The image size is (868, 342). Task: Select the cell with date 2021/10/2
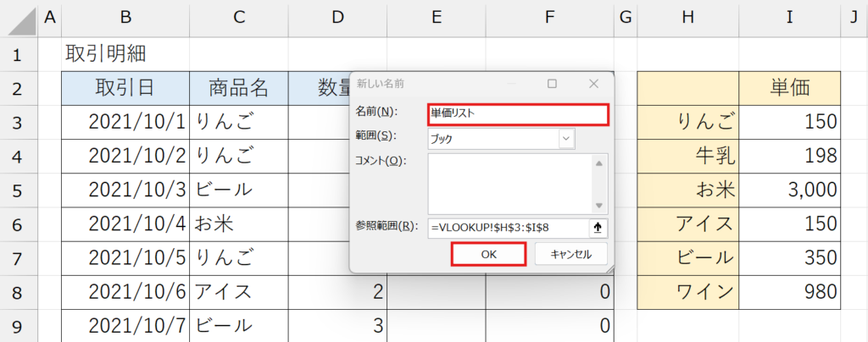[125, 157]
